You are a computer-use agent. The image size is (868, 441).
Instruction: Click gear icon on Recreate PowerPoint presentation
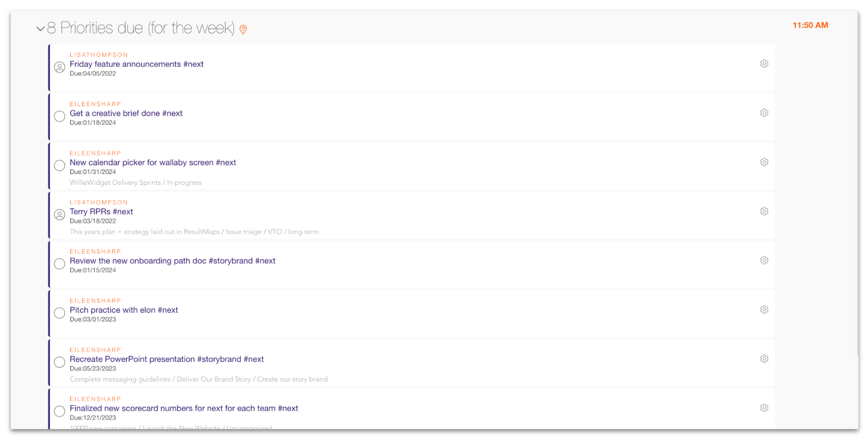(764, 359)
